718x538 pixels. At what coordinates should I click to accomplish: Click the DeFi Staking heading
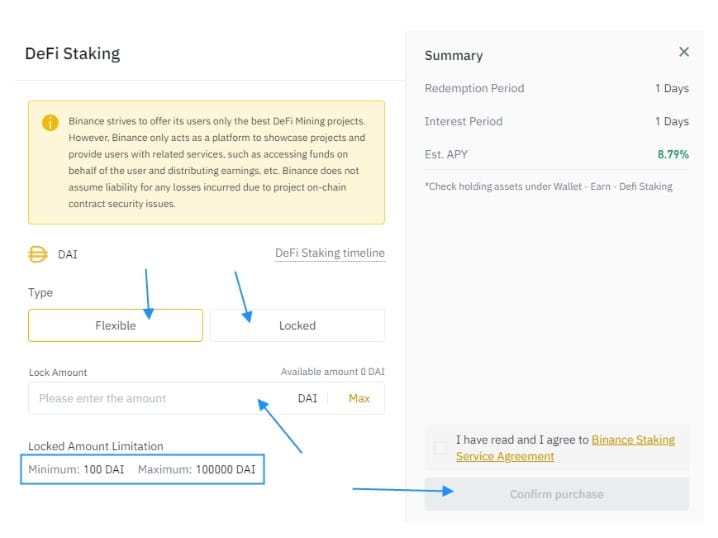point(72,53)
